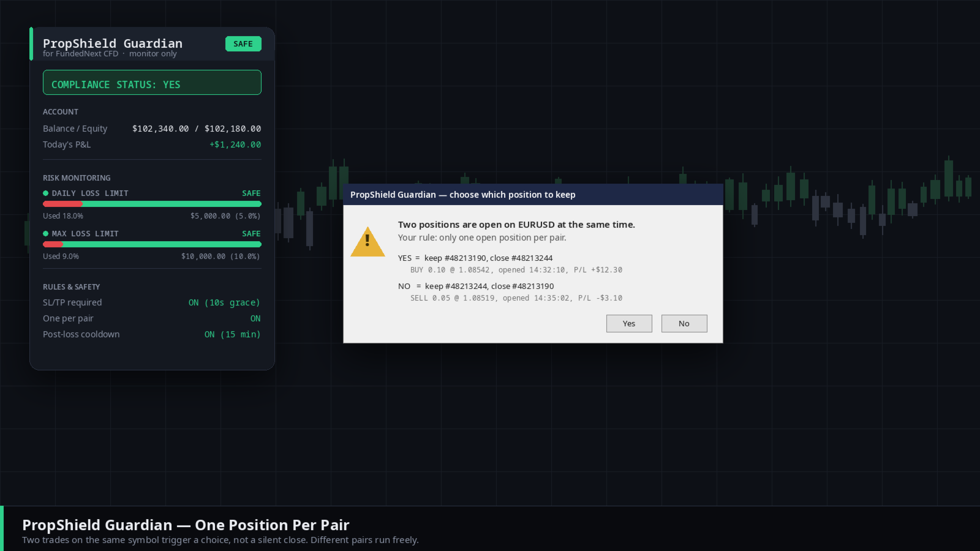Click the green dot beside MAX LOSS LIMIT
Screen dimensions: 980x551
[45, 234]
